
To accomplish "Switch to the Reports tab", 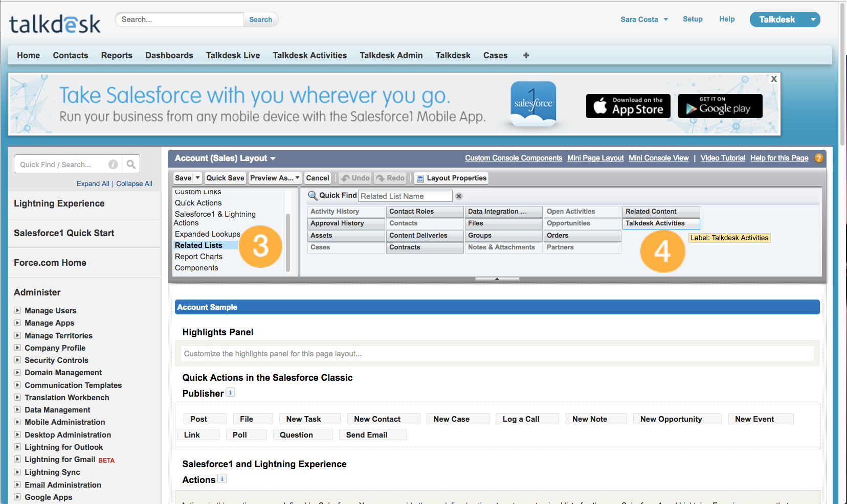I will 117,55.
